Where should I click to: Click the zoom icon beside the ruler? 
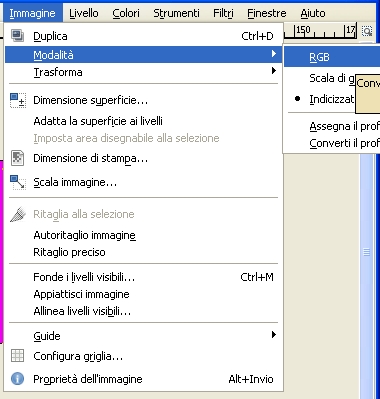367,31
